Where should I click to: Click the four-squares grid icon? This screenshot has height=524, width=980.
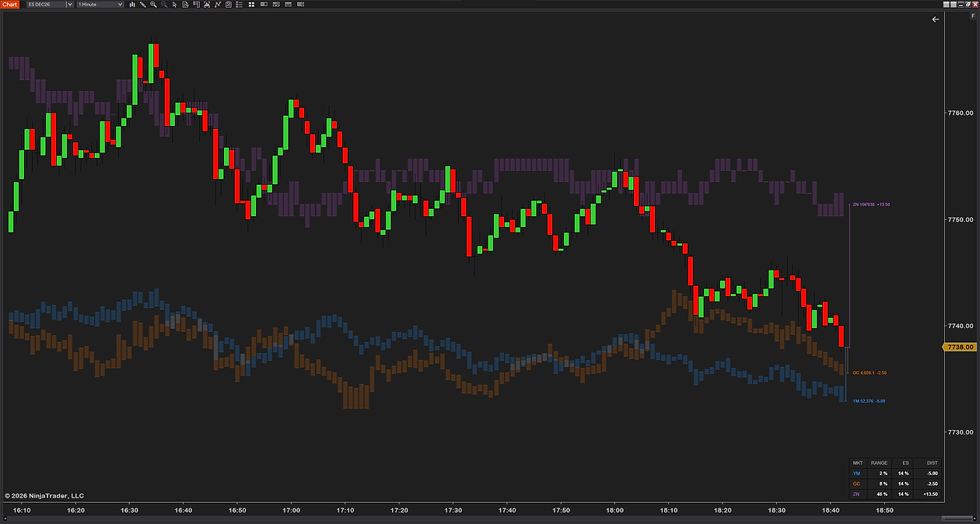click(x=250, y=5)
